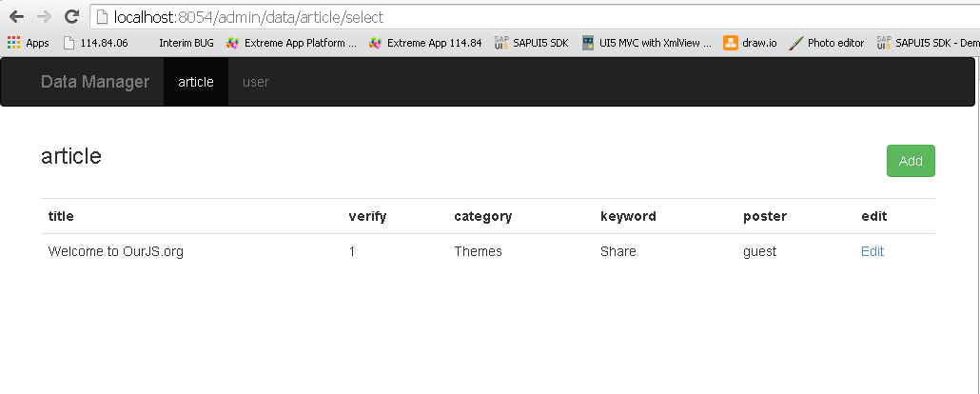
Task: Open the draw.io bookmark
Action: tap(750, 43)
